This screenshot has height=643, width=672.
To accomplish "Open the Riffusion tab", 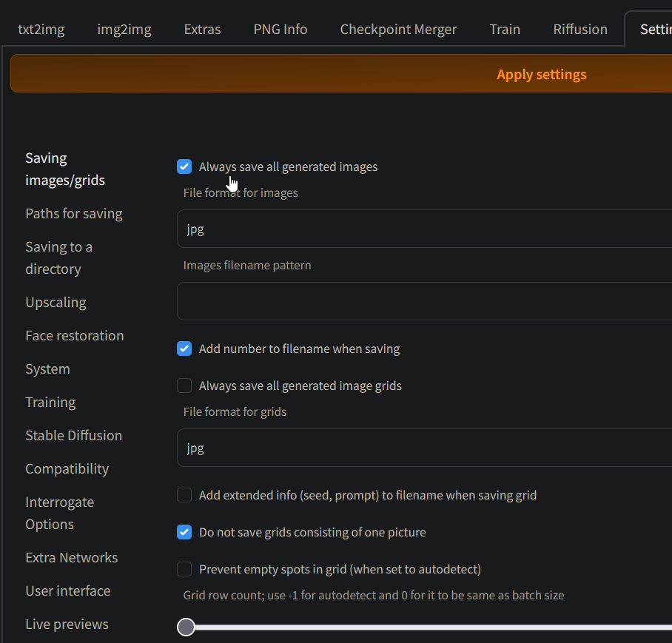I will coord(579,30).
